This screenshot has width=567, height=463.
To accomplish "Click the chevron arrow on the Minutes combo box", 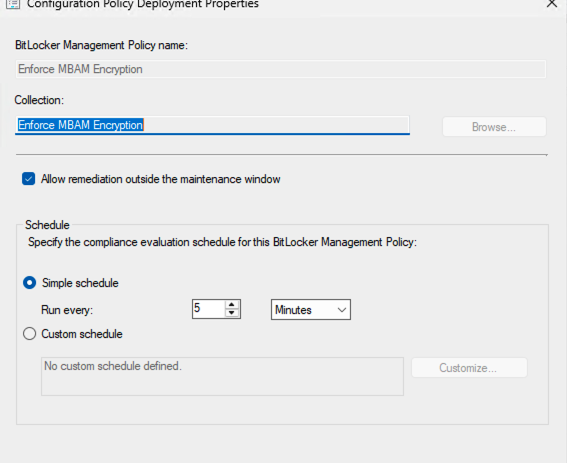I will (341, 310).
